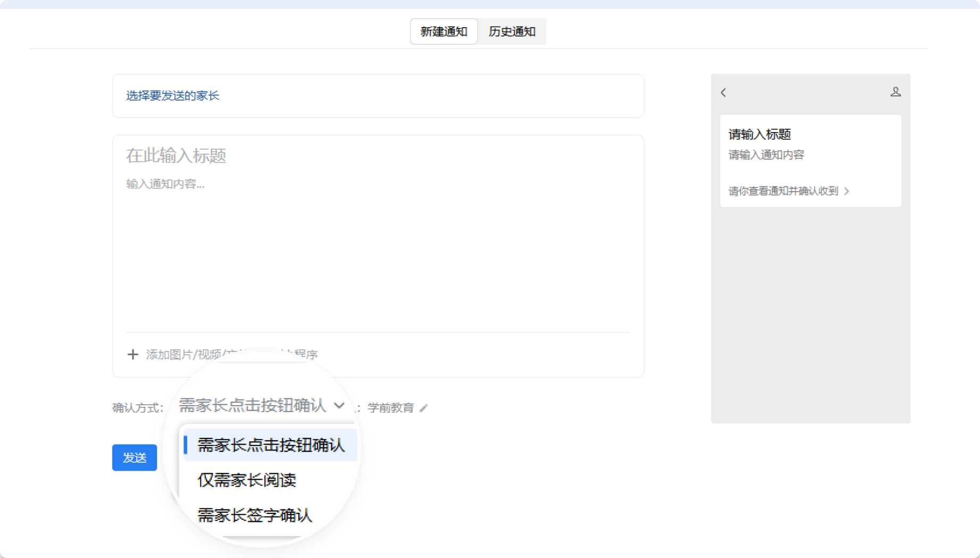The width and height of the screenshot is (980, 558).
Task: Click the user profile icon in preview
Action: (x=895, y=92)
